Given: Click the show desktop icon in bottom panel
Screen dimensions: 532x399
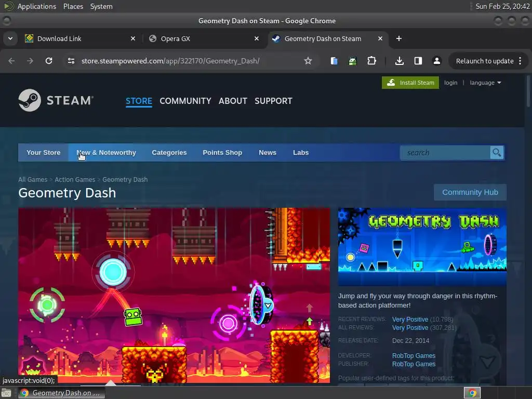Looking at the screenshot, I should (6, 393).
